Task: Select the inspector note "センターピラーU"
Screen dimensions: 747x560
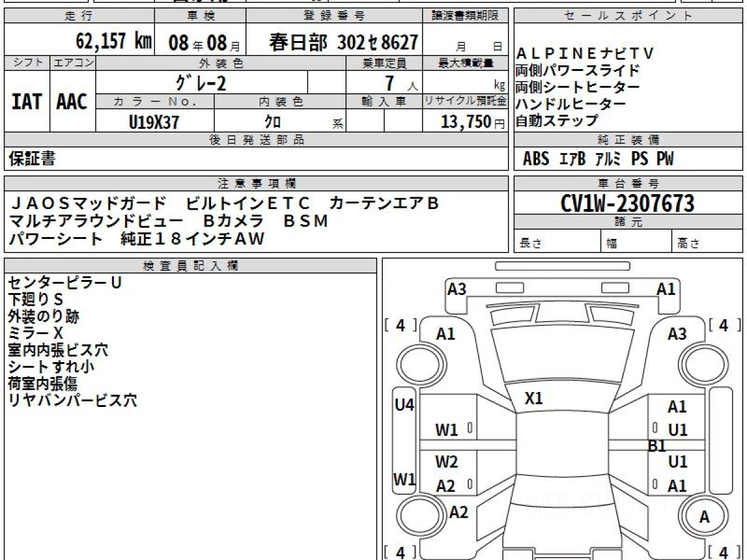Action: pyautogui.click(x=64, y=283)
